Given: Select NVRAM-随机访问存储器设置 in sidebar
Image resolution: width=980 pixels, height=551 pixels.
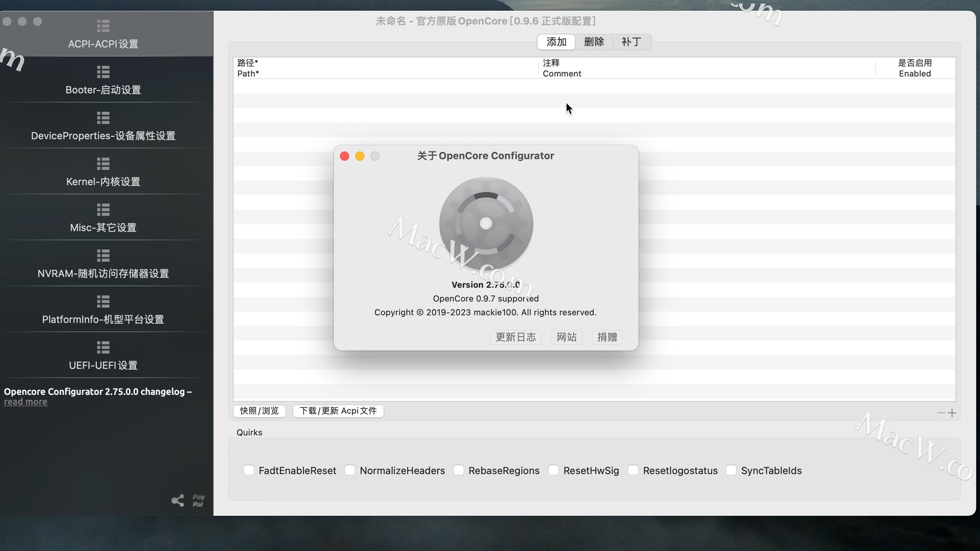Looking at the screenshot, I should (x=103, y=264).
